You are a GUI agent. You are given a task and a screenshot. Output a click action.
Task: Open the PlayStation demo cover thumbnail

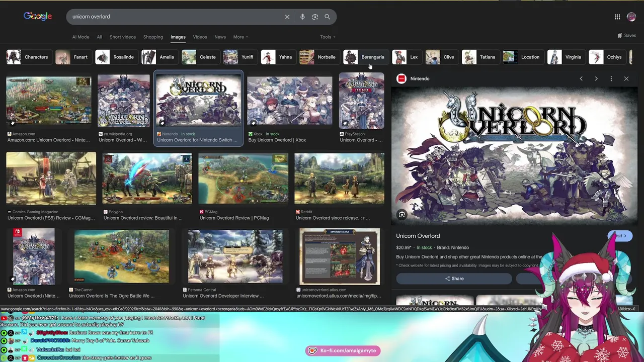point(361,101)
